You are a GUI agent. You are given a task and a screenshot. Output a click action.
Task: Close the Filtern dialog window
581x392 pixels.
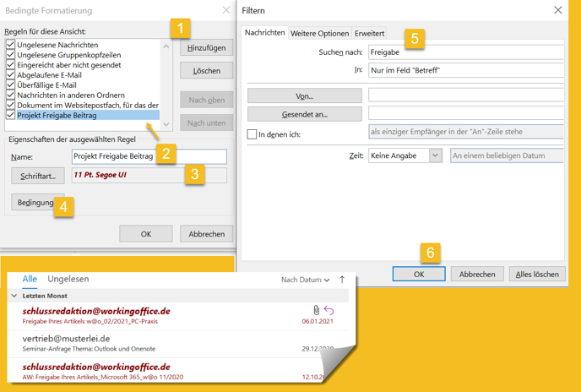point(558,10)
